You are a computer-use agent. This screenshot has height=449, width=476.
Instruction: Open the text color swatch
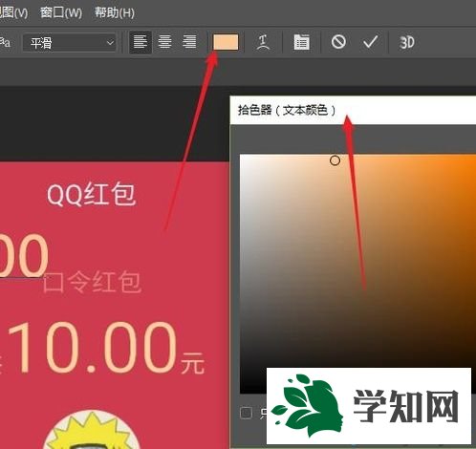226,42
